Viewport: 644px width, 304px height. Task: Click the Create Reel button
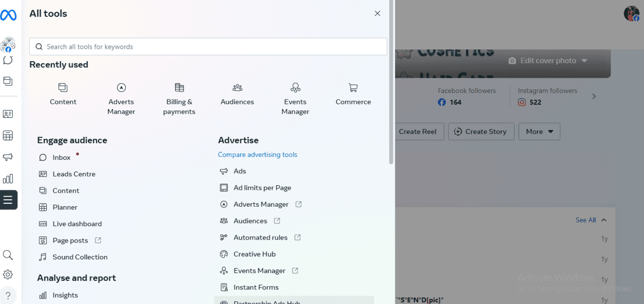pos(419,131)
